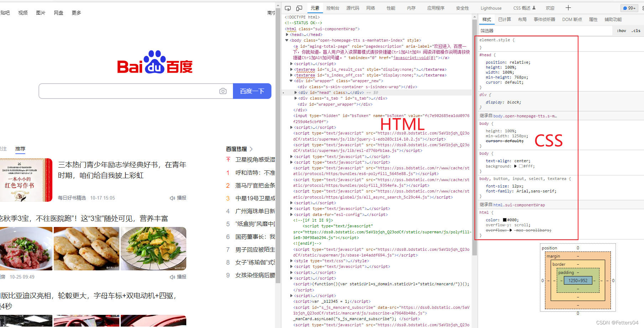Viewport: 644px width, 328px height.
Task: Open the 百度热搜 chevron arrow
Action: tap(251, 149)
